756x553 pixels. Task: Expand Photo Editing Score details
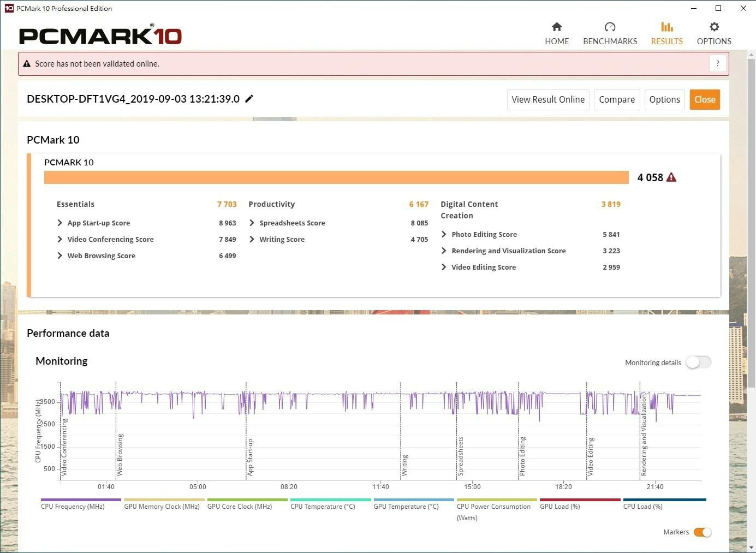444,234
